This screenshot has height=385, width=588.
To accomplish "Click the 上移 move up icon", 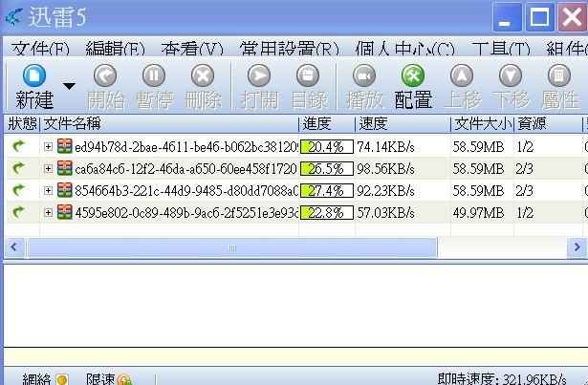I will point(462,75).
